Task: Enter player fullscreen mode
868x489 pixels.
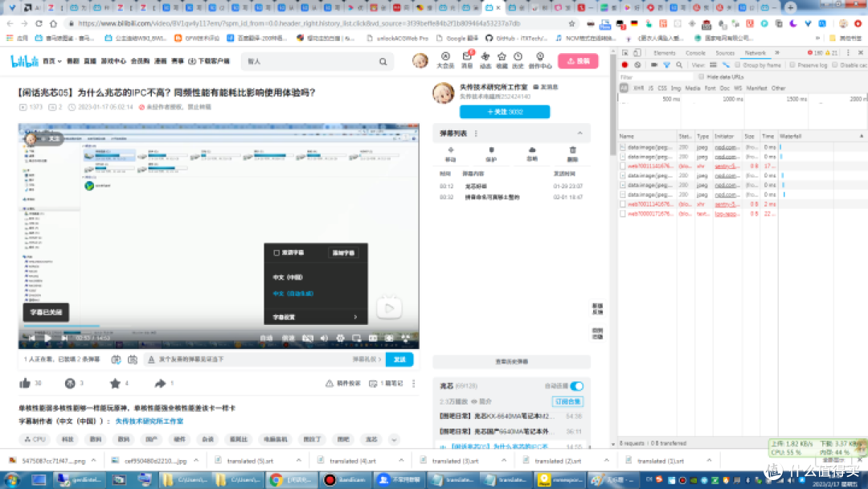Action: 406,338
